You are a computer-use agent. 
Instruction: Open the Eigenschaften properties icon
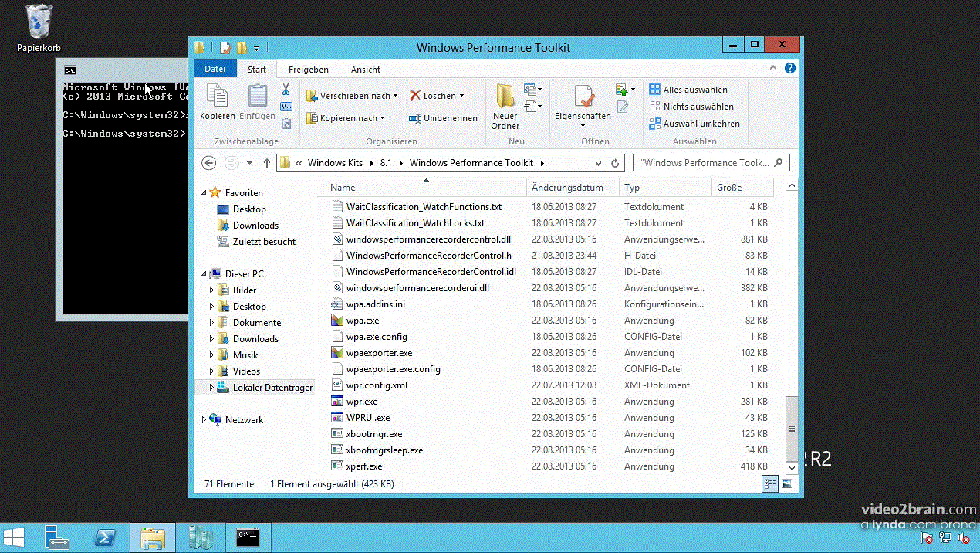tap(584, 97)
